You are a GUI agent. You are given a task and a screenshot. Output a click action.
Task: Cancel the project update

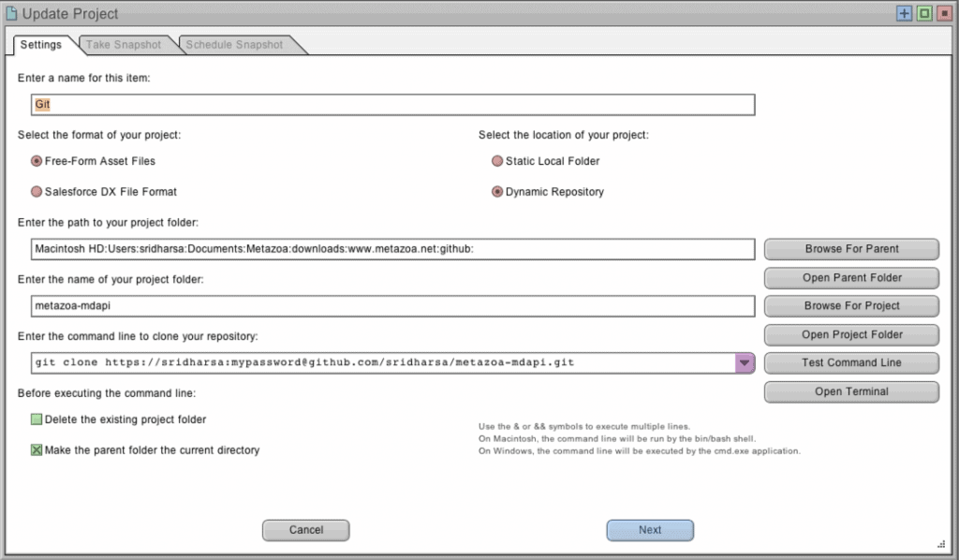306,530
